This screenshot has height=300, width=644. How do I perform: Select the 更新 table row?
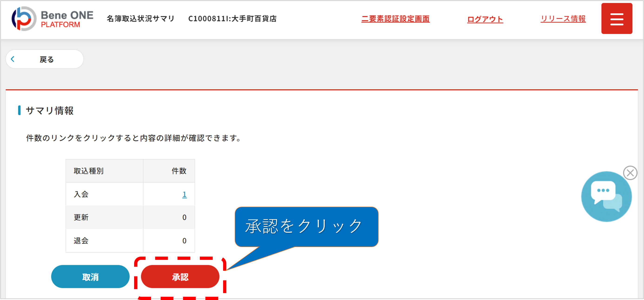(81, 217)
